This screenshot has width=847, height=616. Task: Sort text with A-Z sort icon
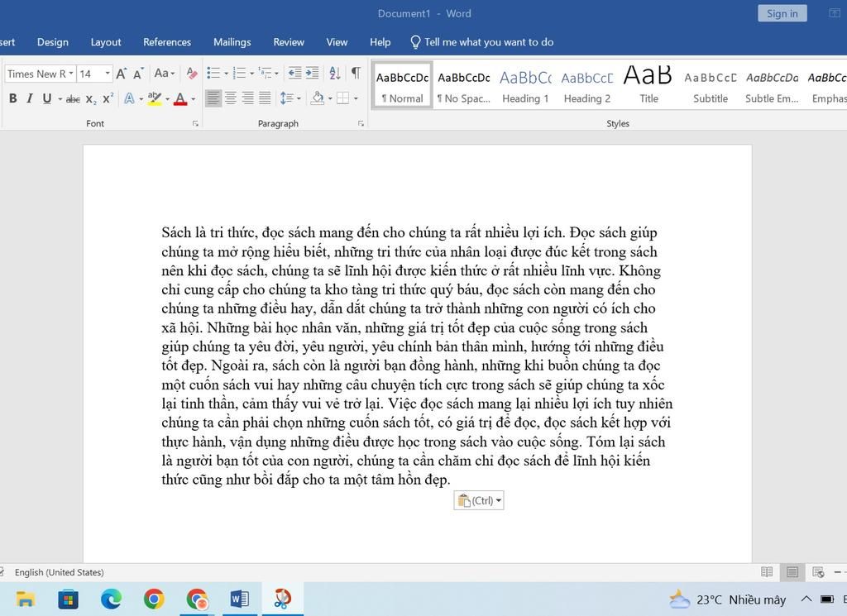click(x=334, y=73)
